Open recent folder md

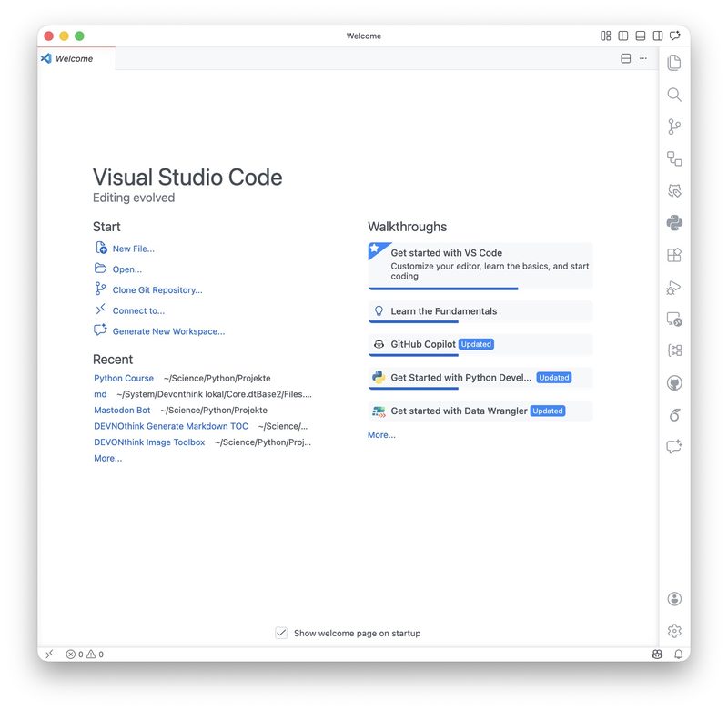point(100,394)
